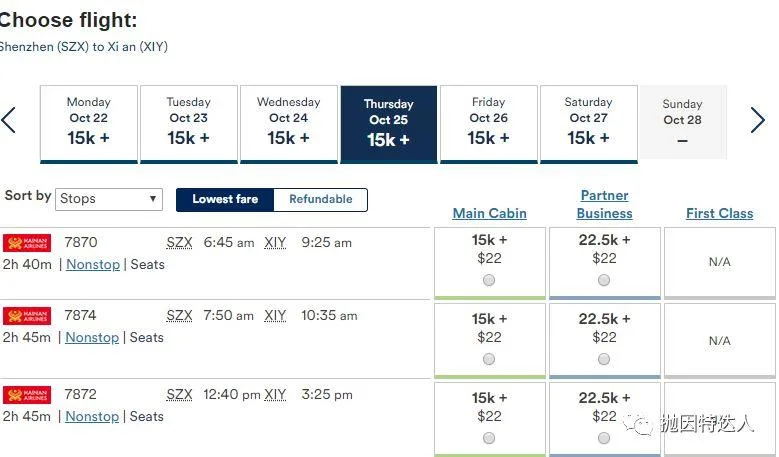
Task: Open the Main Cabin column link
Action: click(489, 213)
